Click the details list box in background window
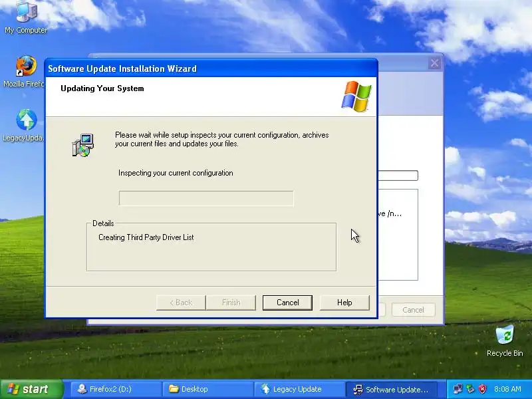Screen dimensions: 532x399 (398, 235)
